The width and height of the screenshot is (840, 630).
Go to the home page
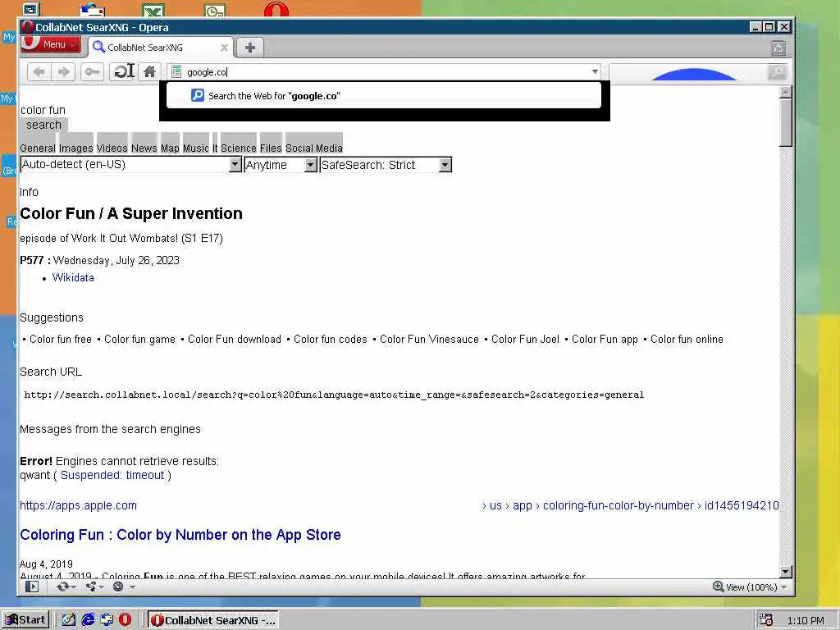149,72
